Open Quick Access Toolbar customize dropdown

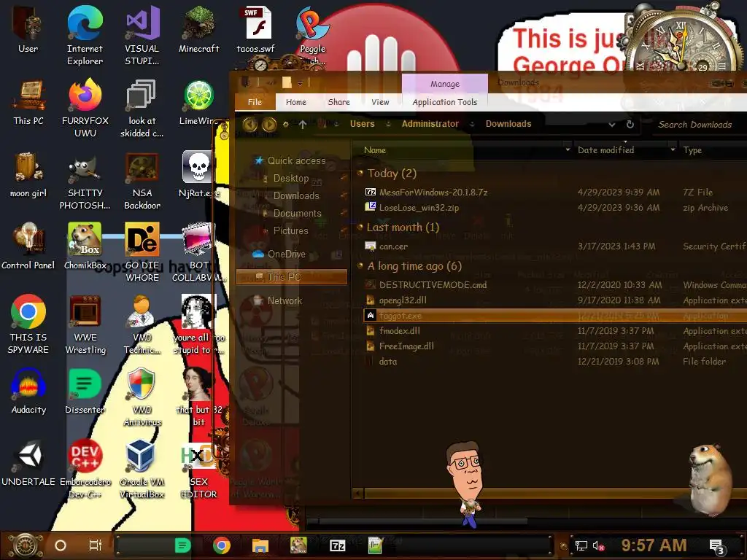pos(300,83)
